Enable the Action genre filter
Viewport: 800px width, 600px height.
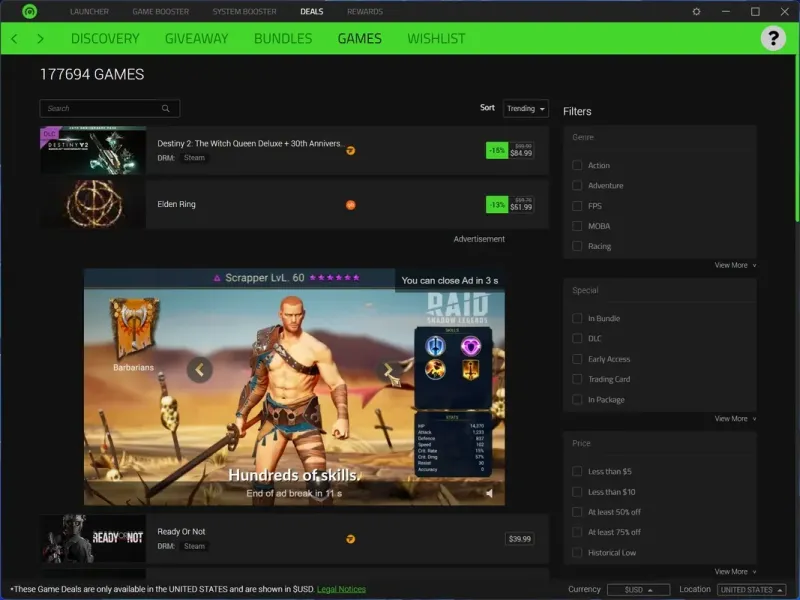pyautogui.click(x=577, y=165)
